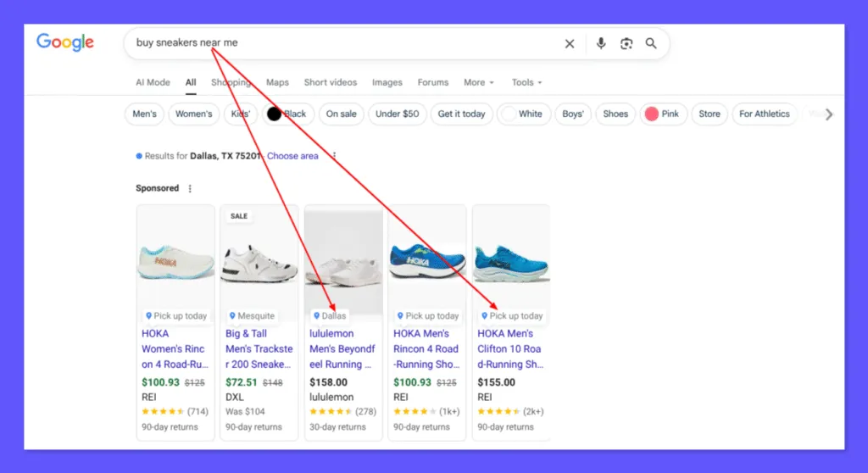Viewport: 868px width, 473px height.
Task: Open the Forums tab
Action: 433,82
